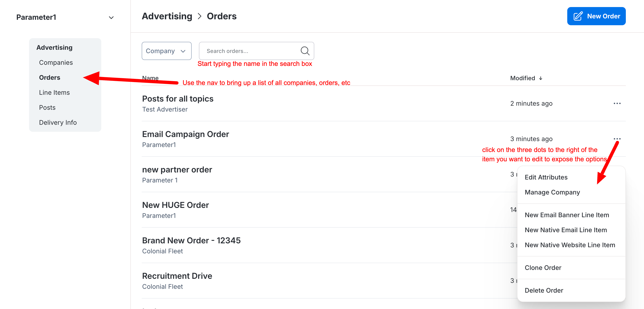Open the Company filter dropdown
Image resolution: width=644 pixels, height=309 pixels.
pyautogui.click(x=166, y=51)
